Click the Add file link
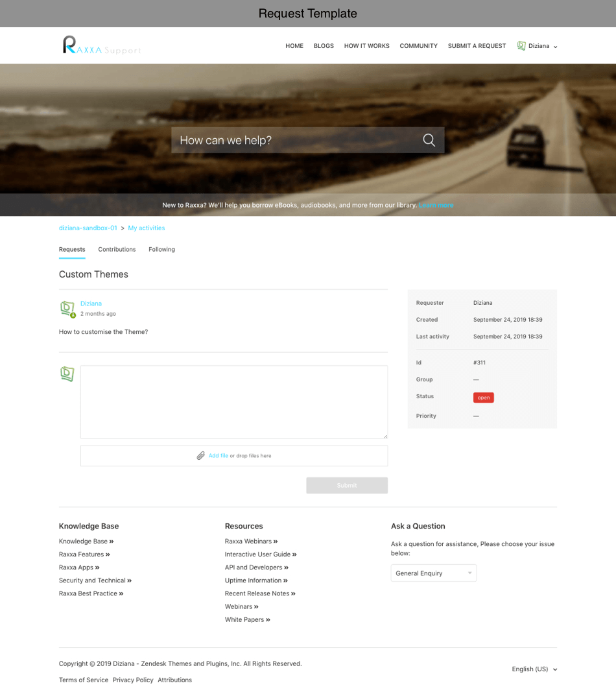 [x=218, y=456]
